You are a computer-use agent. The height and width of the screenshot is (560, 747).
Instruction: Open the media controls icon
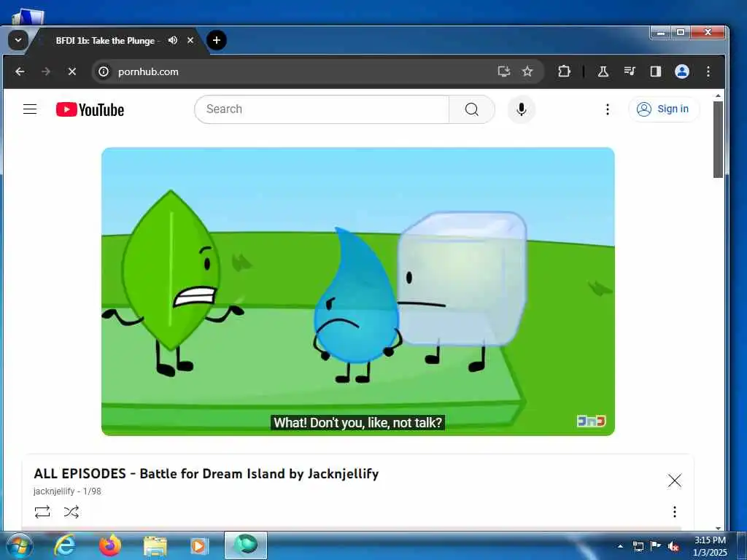[x=630, y=71]
